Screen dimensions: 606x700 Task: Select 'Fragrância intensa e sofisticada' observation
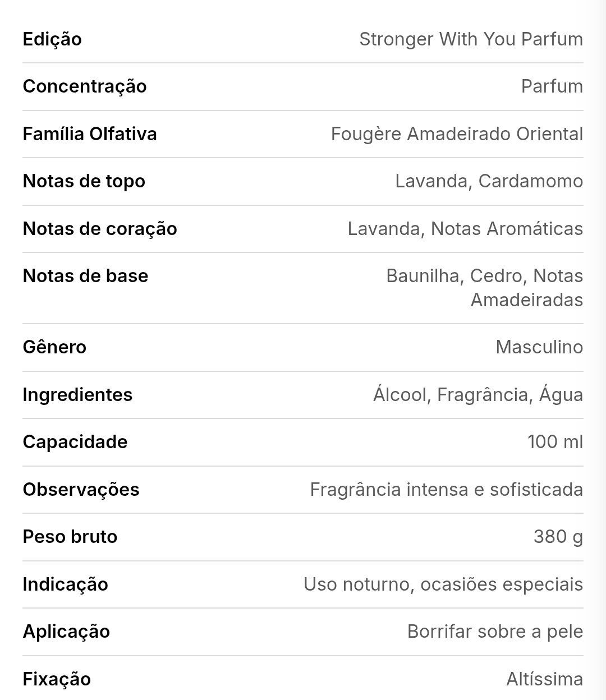pyautogui.click(x=446, y=490)
